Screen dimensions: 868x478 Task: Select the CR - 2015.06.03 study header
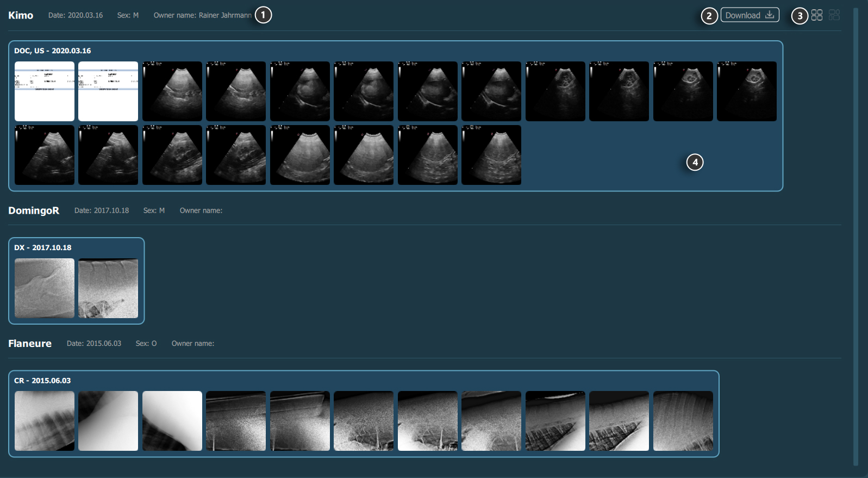tap(42, 381)
